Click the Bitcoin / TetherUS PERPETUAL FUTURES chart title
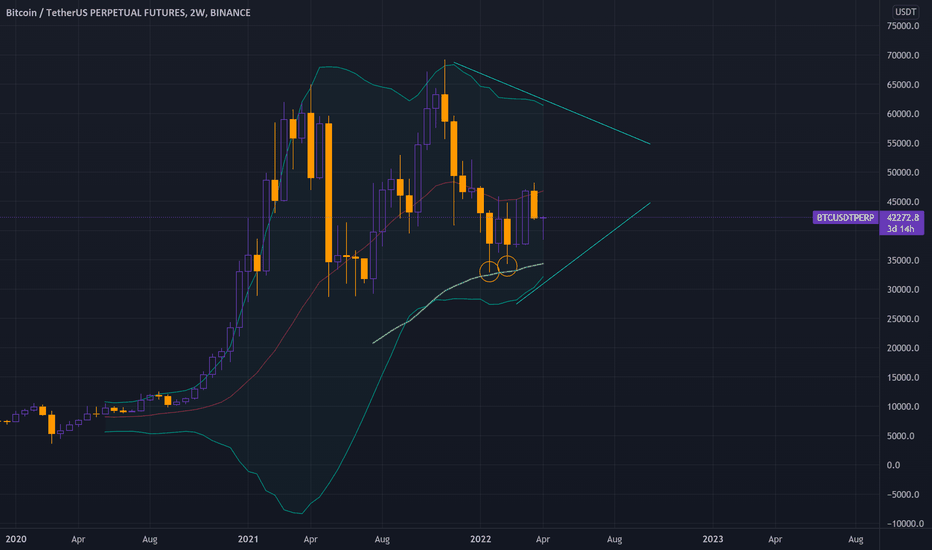 [128, 12]
